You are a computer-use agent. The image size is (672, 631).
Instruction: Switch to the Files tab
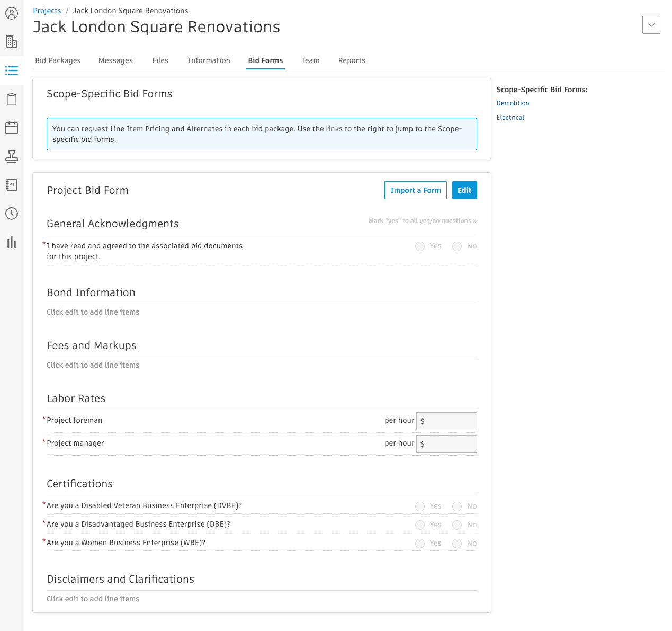click(x=160, y=60)
